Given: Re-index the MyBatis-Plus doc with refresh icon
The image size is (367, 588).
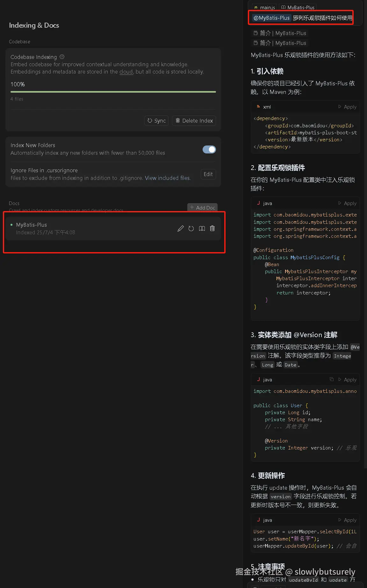Looking at the screenshot, I should [x=191, y=229].
